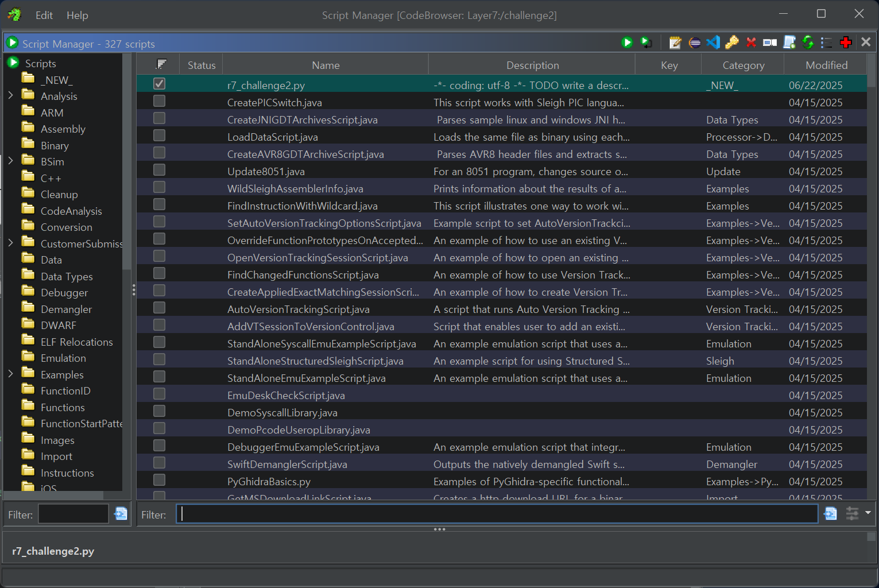879x588 pixels.
Task: Select the Scripts root node icon
Action: coord(13,62)
